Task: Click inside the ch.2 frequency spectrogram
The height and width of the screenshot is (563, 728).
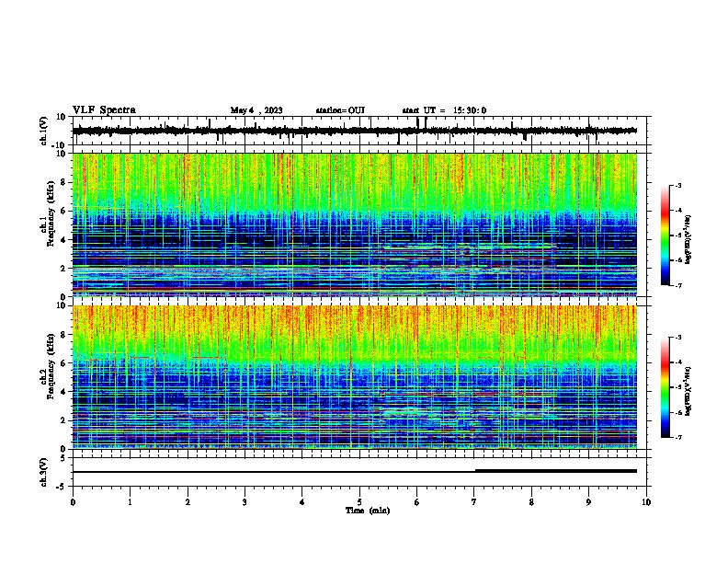Action: click(x=355, y=377)
